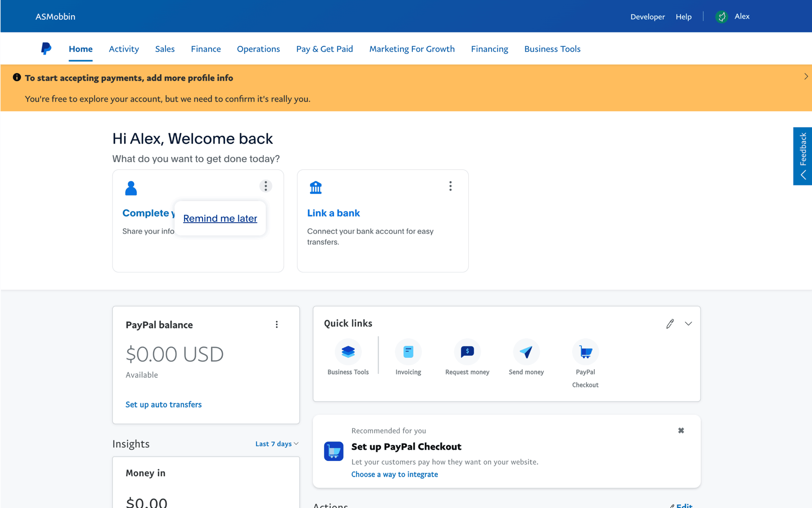Edit Quick links with the pencil icon
812x508 pixels.
pyautogui.click(x=670, y=324)
